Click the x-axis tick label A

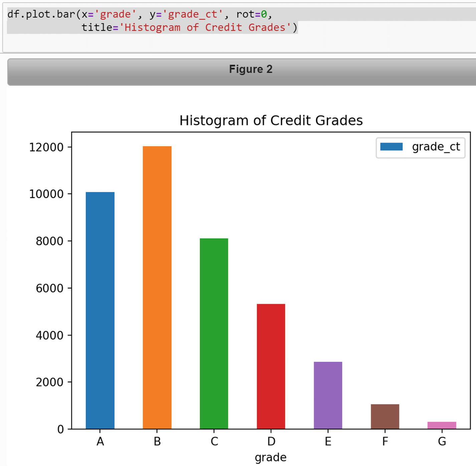[100, 442]
